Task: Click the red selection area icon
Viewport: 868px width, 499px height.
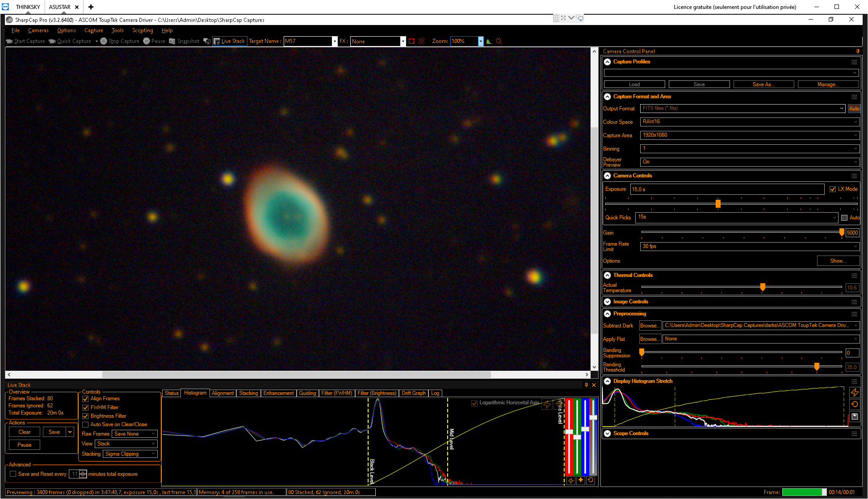Action: 411,41
